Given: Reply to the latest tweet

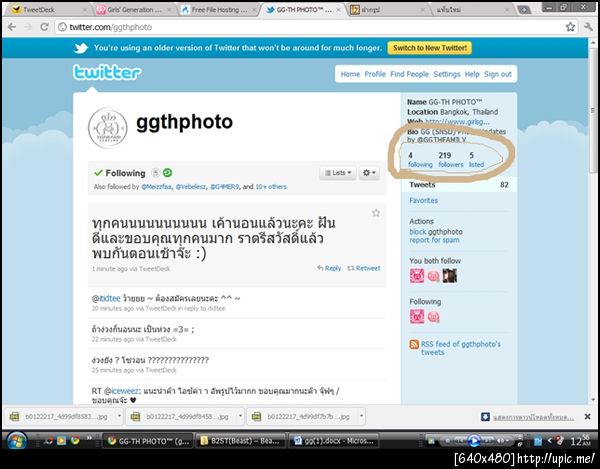Looking at the screenshot, I should 329,268.
